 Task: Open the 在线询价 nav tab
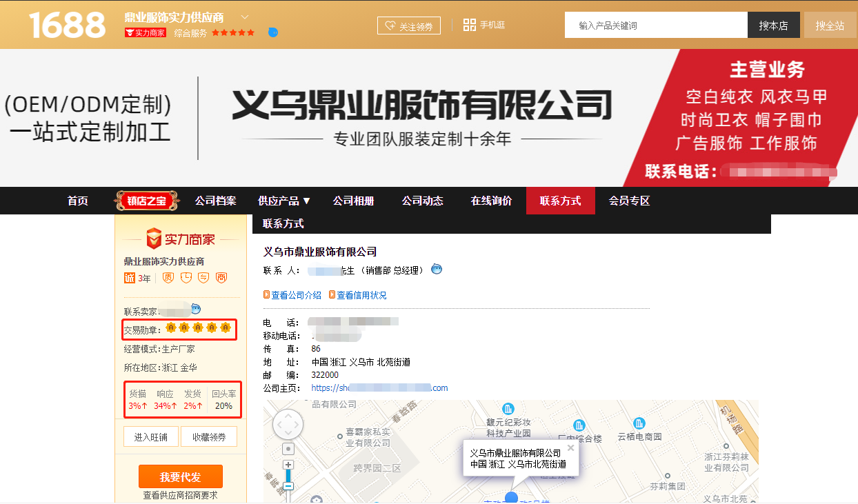pyautogui.click(x=491, y=201)
